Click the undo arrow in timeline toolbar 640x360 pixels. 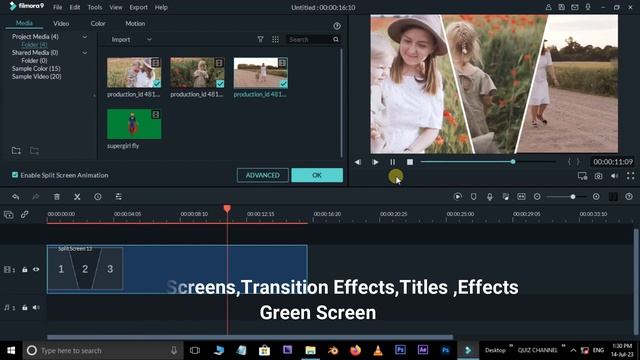[x=16, y=197]
